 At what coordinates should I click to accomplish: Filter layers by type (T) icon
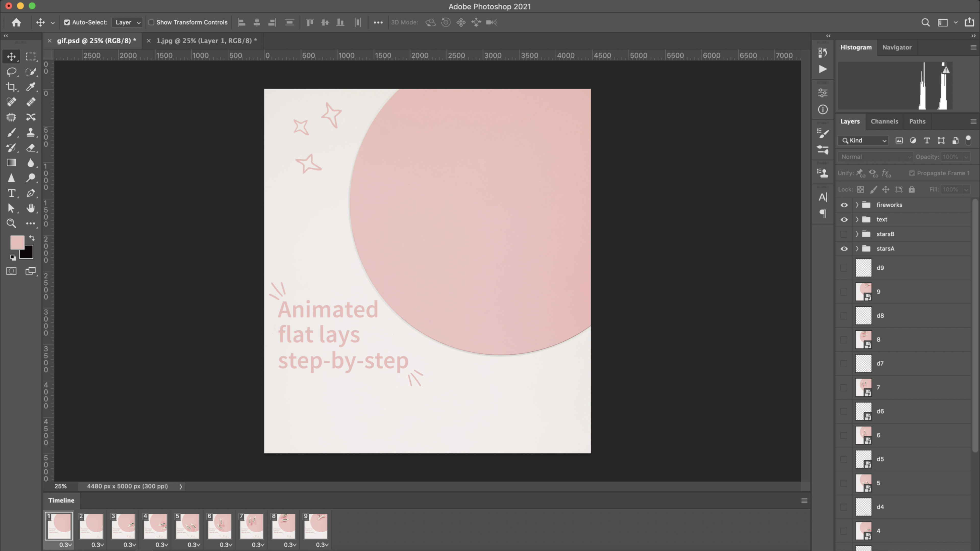[927, 141]
